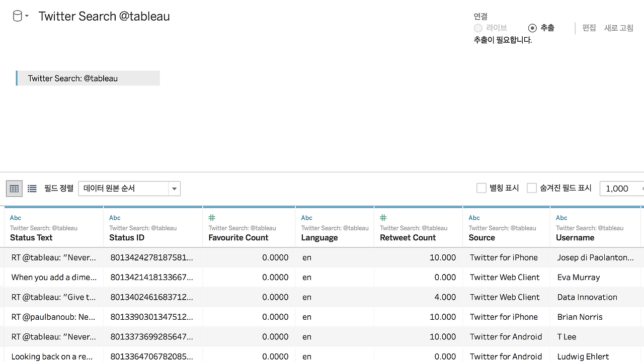The height and width of the screenshot is (362, 644).
Task: Open the 데이터 원본 순서 sort dropdown
Action: point(129,189)
